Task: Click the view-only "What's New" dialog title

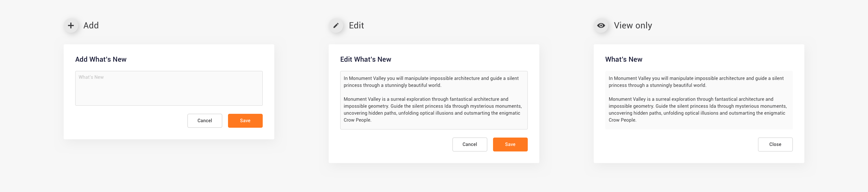Action: (x=624, y=59)
